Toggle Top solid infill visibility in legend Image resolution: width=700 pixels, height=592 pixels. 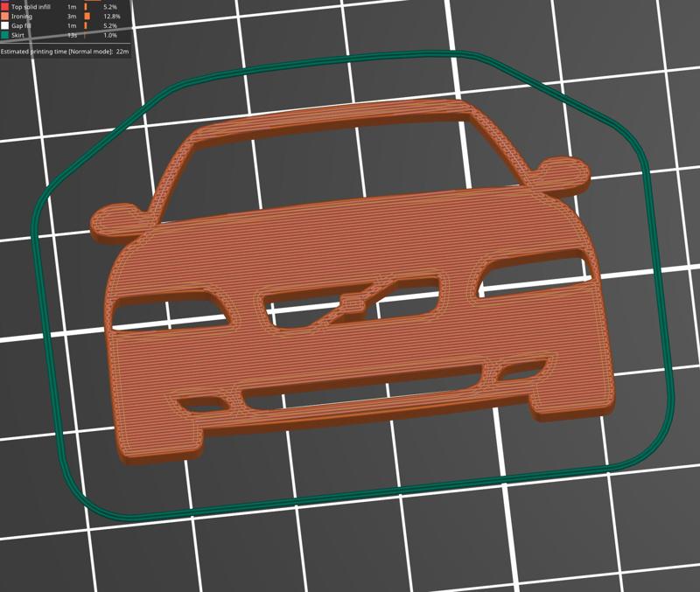coord(31,7)
